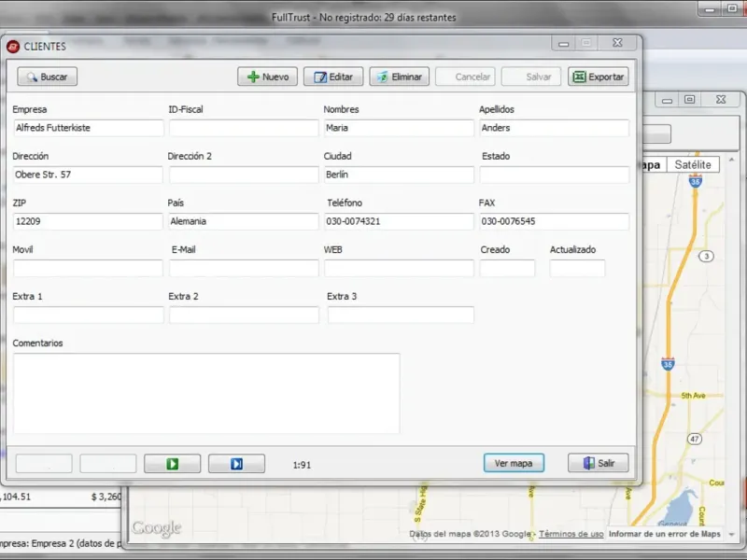
Task: Click the Apellidos field with Anders
Action: (x=555, y=128)
